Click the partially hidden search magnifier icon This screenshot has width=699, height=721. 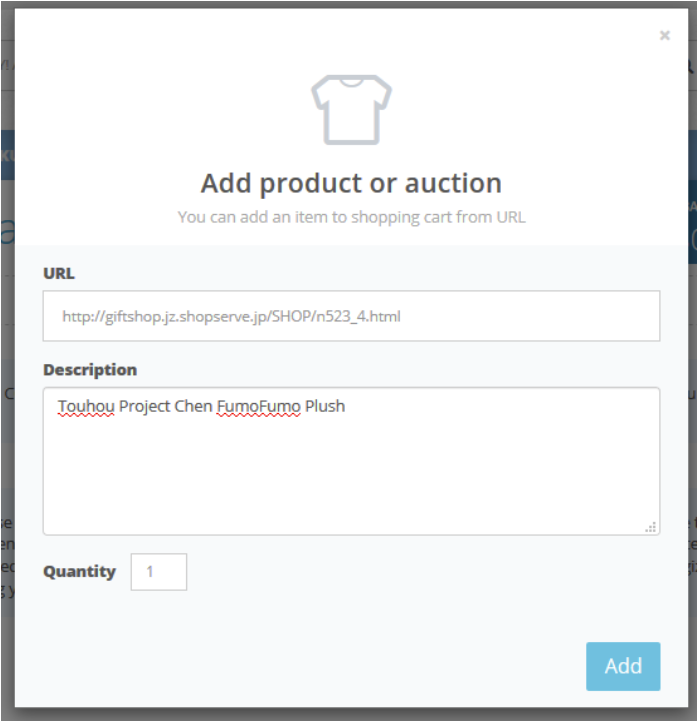tap(690, 66)
